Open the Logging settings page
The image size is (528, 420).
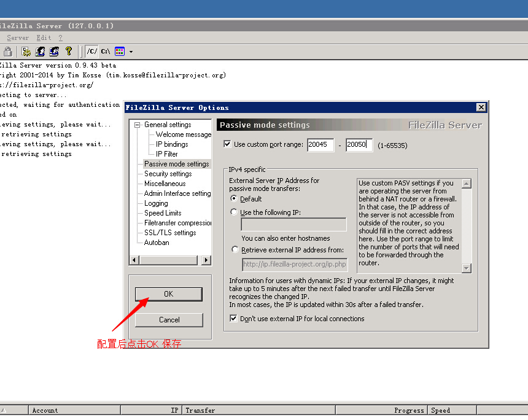click(156, 203)
